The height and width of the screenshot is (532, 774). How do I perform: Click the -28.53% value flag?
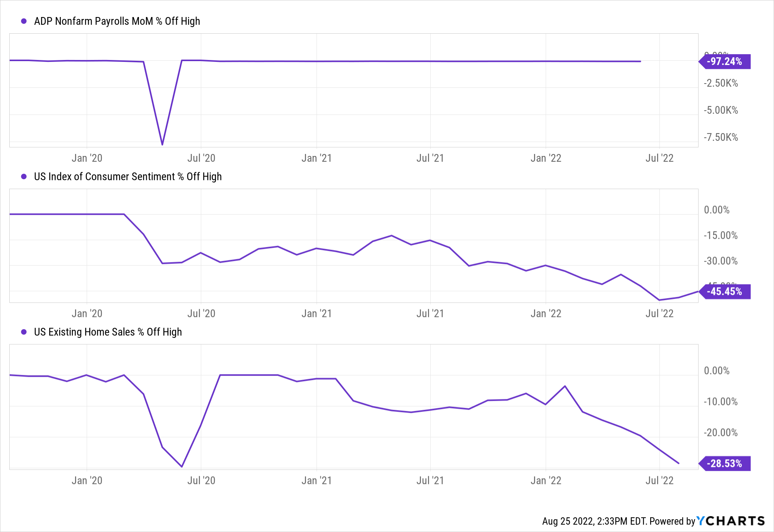[724, 464]
